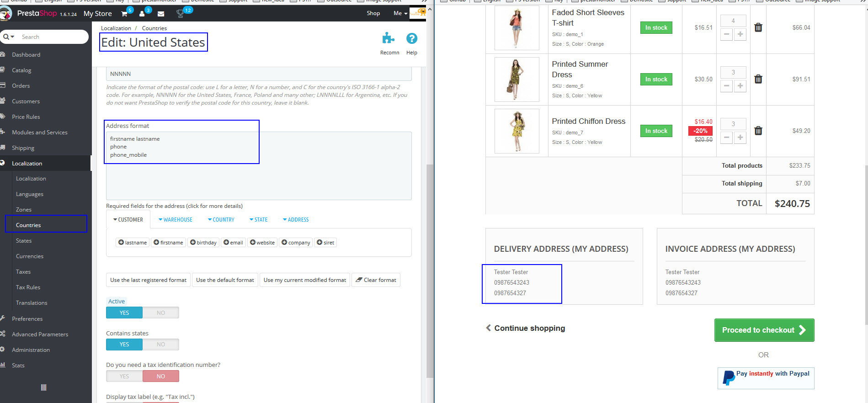Set tax identification number to NO
Screen dimensions: 868x403
[x=161, y=376]
